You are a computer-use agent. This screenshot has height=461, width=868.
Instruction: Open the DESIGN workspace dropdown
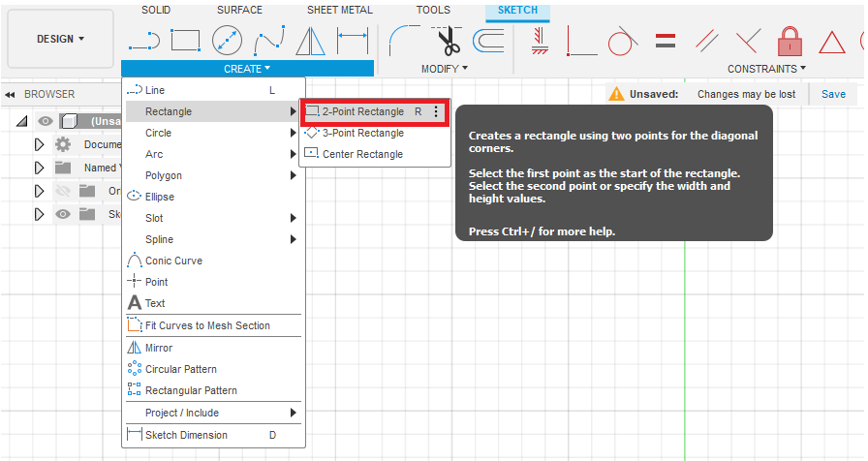click(x=60, y=39)
